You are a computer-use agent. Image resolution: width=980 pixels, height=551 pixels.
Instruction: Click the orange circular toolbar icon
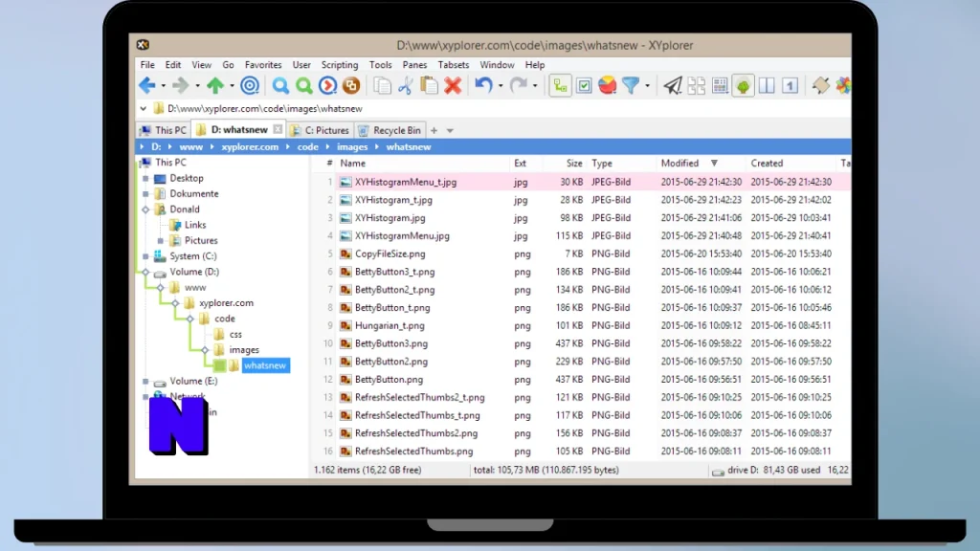tap(351, 85)
